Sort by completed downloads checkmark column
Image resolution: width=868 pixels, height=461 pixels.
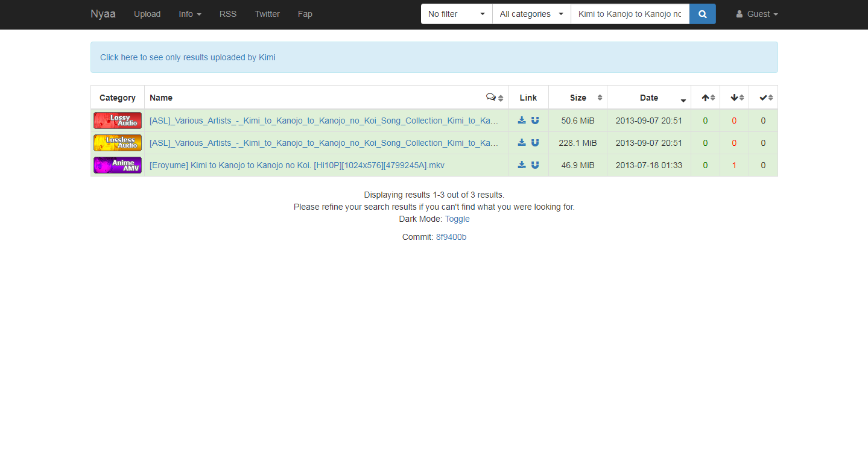tap(763, 98)
